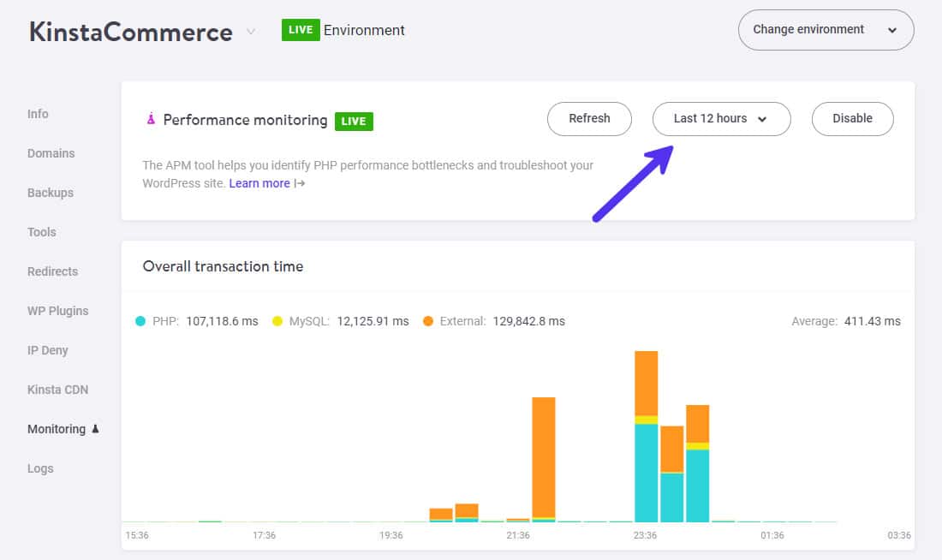Image resolution: width=942 pixels, height=560 pixels.
Task: Disable the APM tool
Action: (852, 119)
